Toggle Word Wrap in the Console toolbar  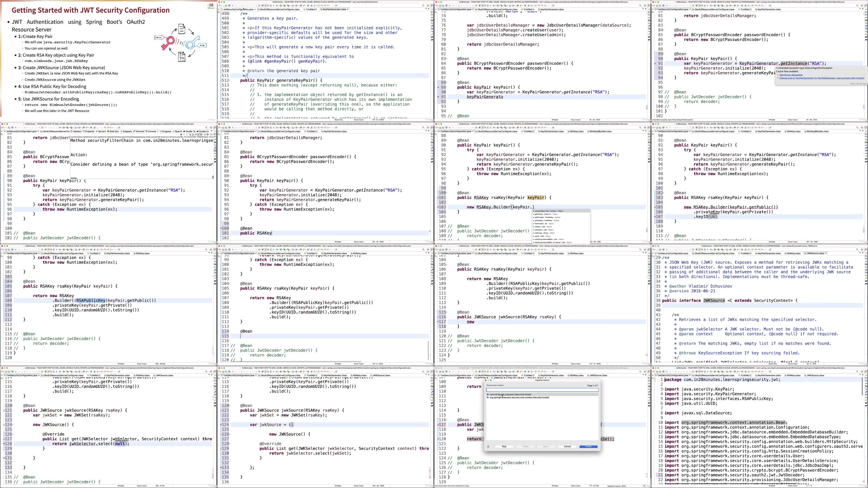(x=196, y=135)
